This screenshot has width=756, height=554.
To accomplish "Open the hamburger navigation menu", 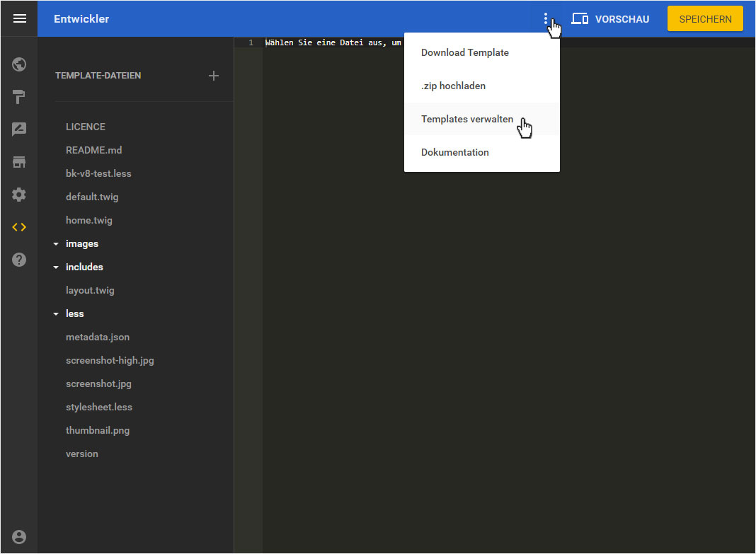I will click(x=19, y=19).
